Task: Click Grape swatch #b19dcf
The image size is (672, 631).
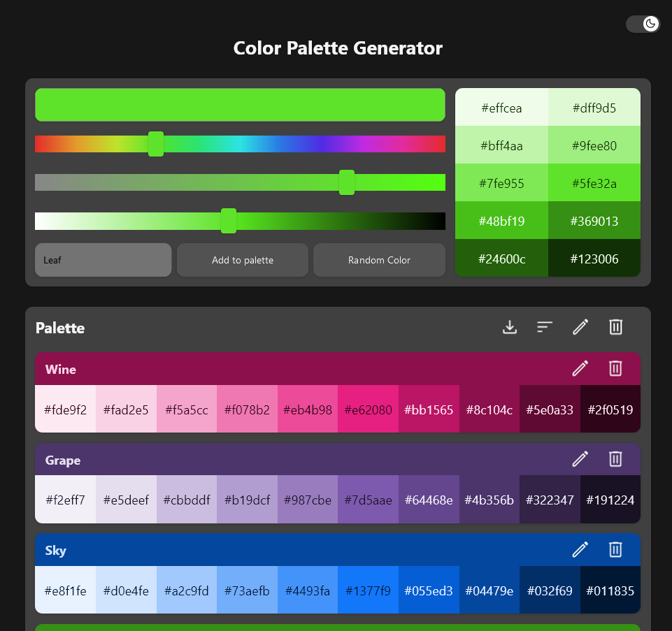Action: pos(248,500)
